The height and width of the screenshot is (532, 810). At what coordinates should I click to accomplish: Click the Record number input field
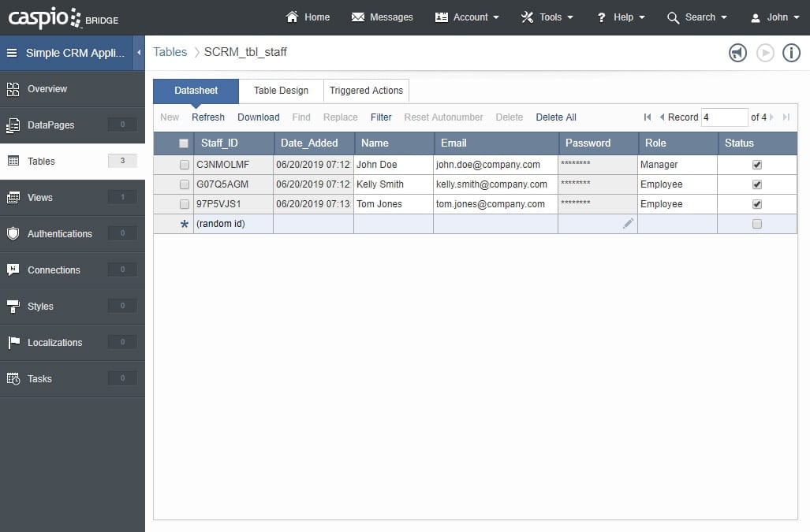(x=723, y=117)
